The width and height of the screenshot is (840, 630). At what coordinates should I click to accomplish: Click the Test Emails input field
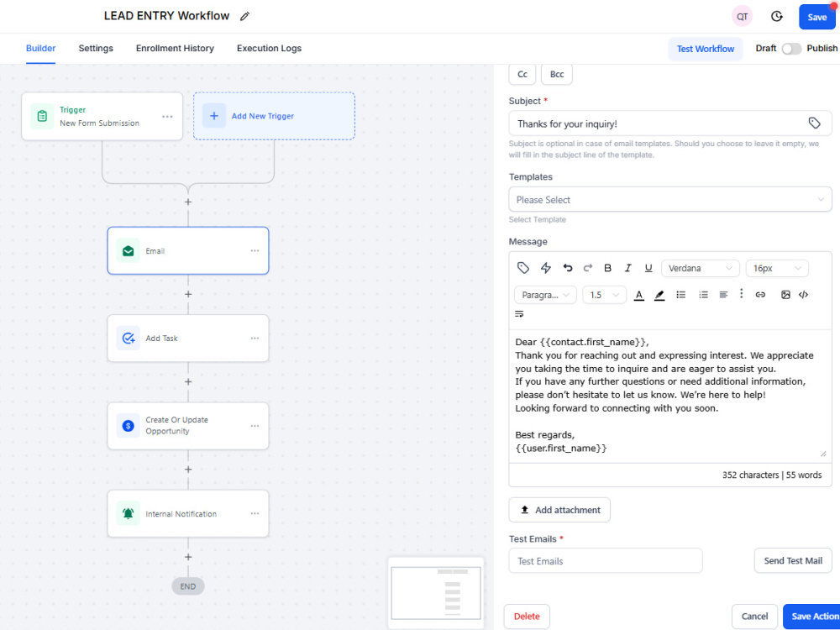pos(606,560)
